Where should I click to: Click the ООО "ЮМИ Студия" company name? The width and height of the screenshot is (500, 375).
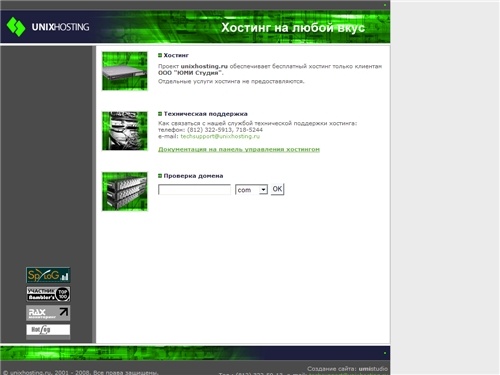click(191, 73)
